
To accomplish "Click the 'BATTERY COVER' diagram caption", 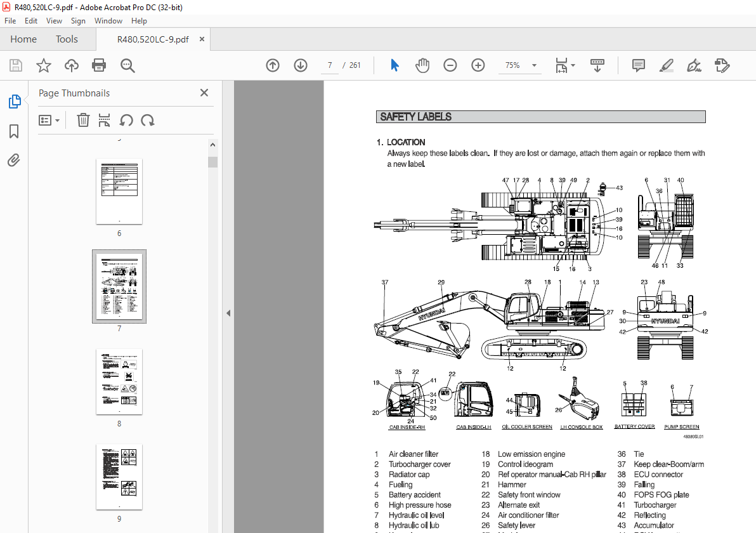I will (x=634, y=426).
